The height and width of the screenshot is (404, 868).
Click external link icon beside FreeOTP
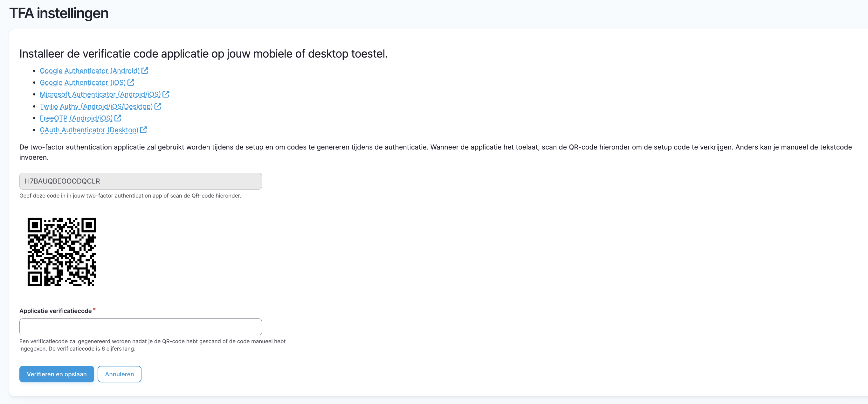118,118
